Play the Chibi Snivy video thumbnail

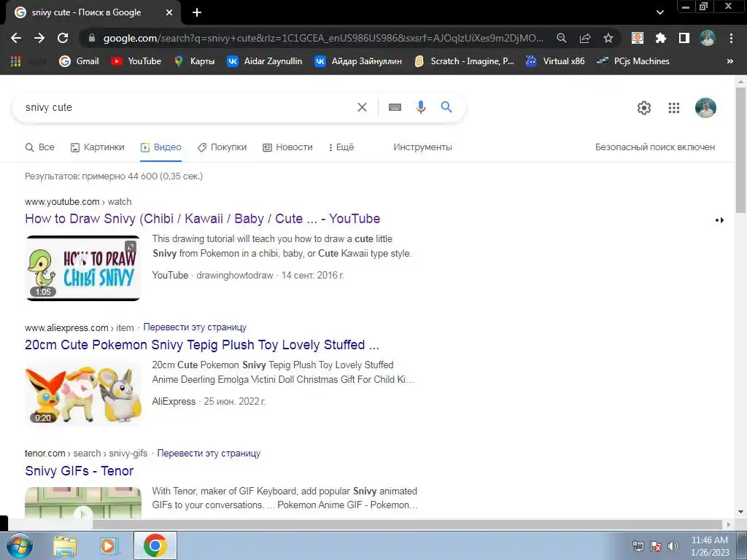(83, 268)
